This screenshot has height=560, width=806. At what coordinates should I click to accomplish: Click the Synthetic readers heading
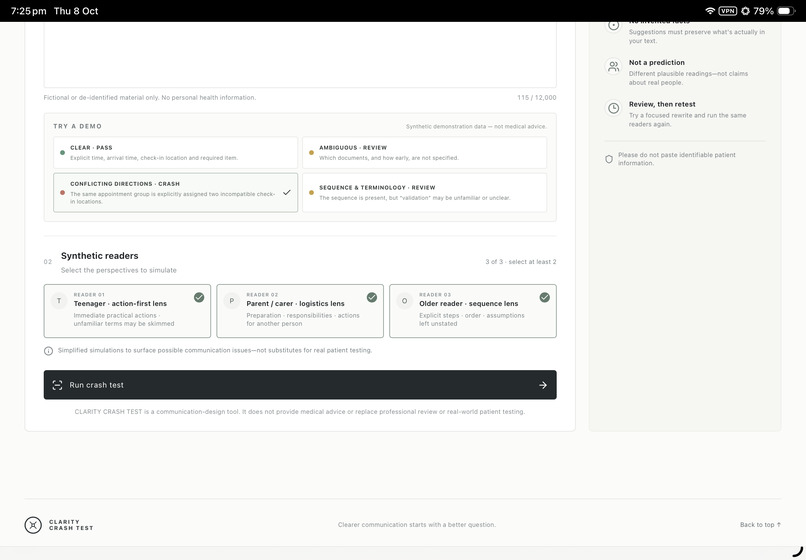click(x=100, y=256)
